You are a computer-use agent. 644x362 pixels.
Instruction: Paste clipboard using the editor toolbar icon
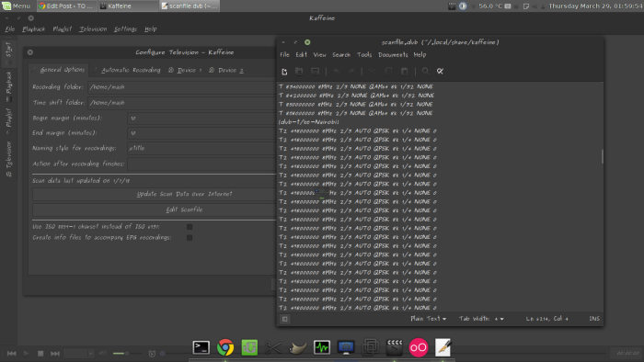point(405,72)
